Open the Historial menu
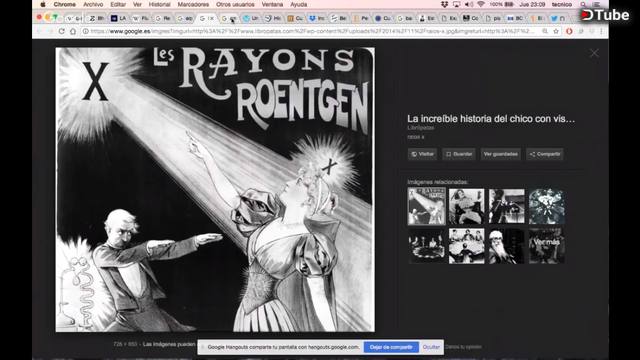Image resolution: width=640 pixels, height=360 pixels. (x=159, y=4)
